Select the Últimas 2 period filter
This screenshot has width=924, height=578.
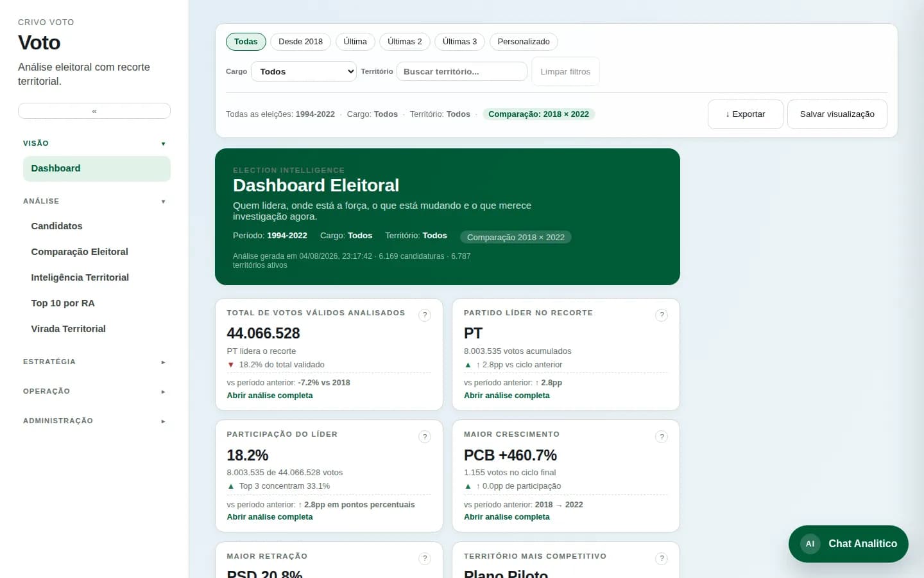[405, 42]
